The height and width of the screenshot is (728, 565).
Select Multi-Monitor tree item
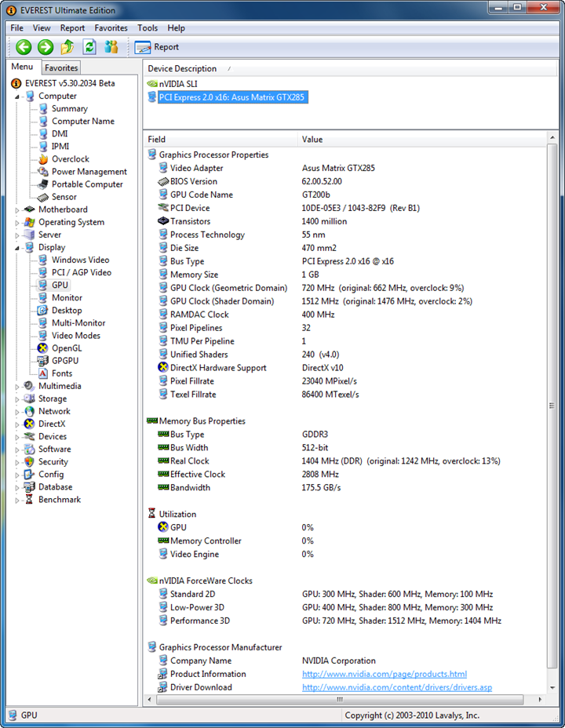point(78,322)
